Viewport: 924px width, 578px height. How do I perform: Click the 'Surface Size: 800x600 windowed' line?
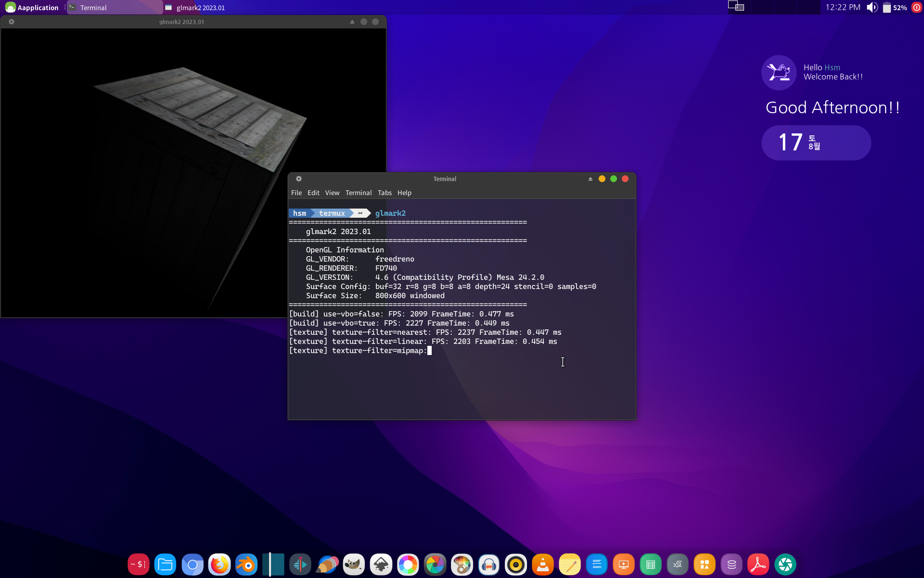375,296
